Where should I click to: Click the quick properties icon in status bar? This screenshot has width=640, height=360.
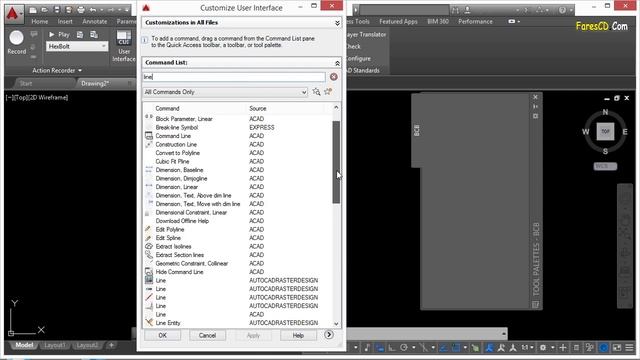click(x=576, y=348)
